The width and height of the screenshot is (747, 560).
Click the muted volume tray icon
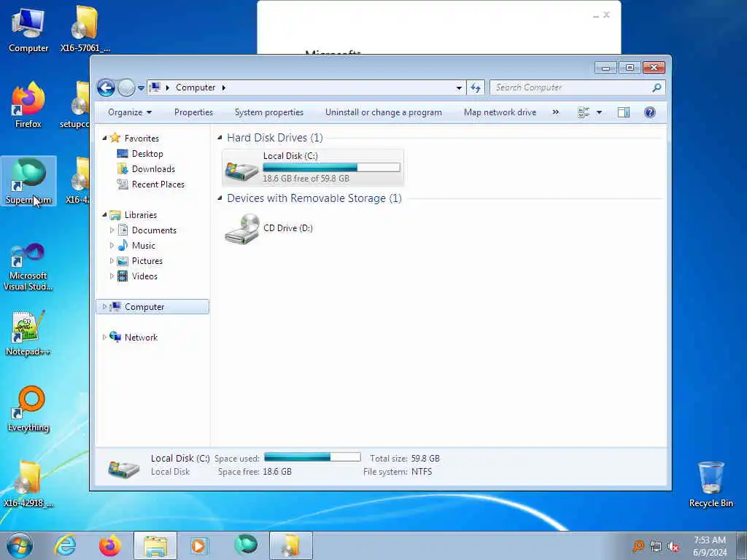(673, 546)
